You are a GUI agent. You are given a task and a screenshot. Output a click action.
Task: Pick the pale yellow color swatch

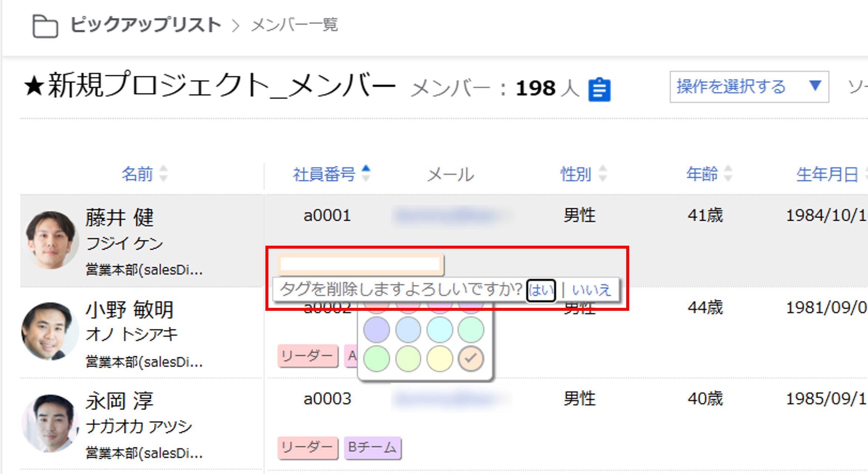click(x=439, y=359)
